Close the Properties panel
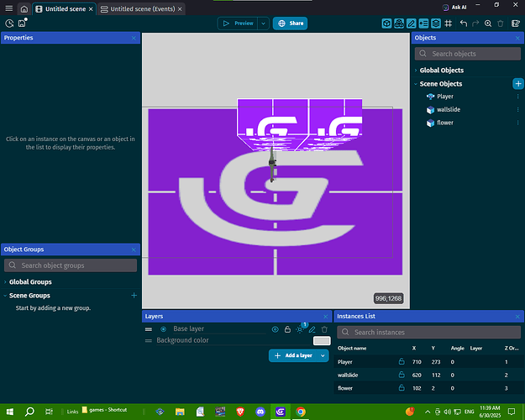 click(134, 38)
